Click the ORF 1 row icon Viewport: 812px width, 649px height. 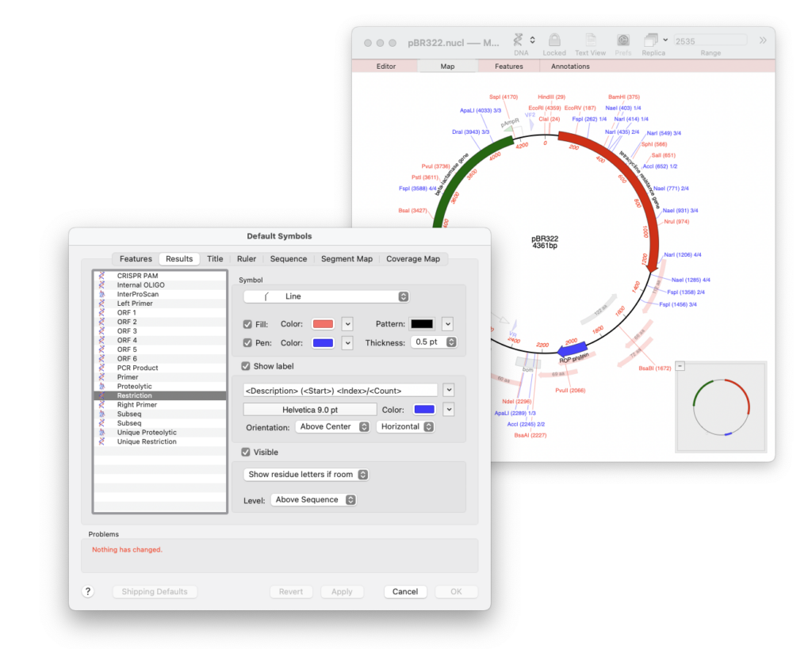point(102,312)
